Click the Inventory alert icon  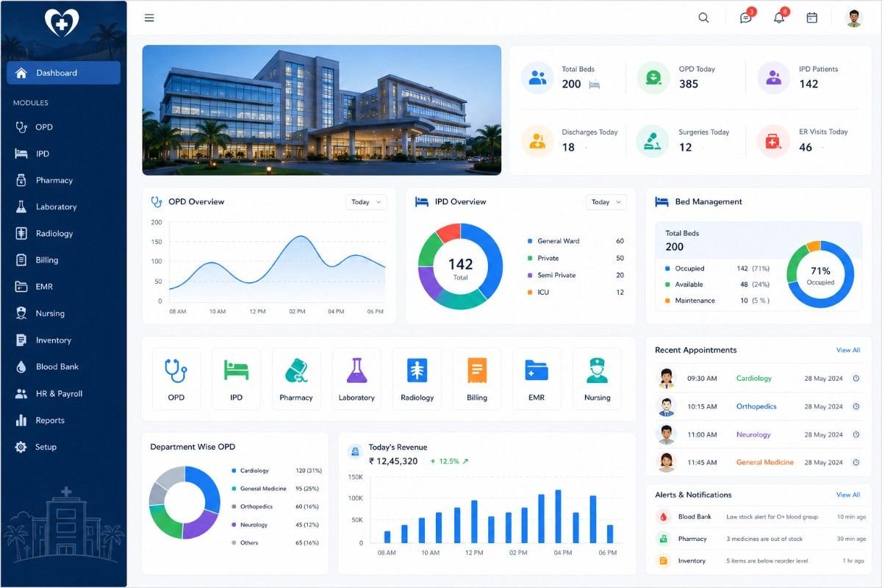point(664,561)
